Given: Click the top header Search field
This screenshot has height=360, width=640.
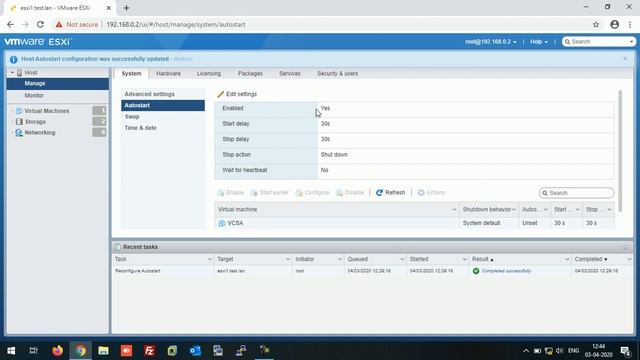Looking at the screenshot, I should click(598, 42).
